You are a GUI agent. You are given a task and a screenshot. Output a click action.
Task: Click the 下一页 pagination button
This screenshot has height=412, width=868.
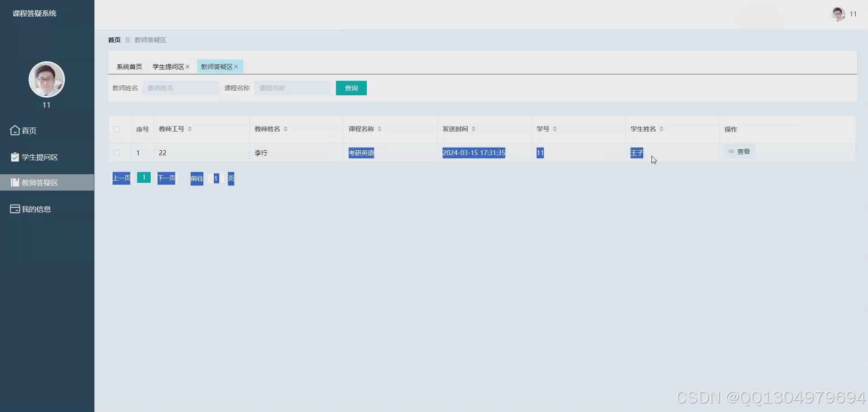click(x=166, y=178)
